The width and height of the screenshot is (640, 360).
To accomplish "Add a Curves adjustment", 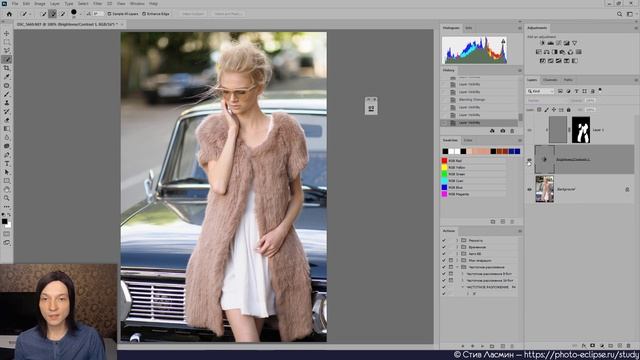I will click(558, 43).
